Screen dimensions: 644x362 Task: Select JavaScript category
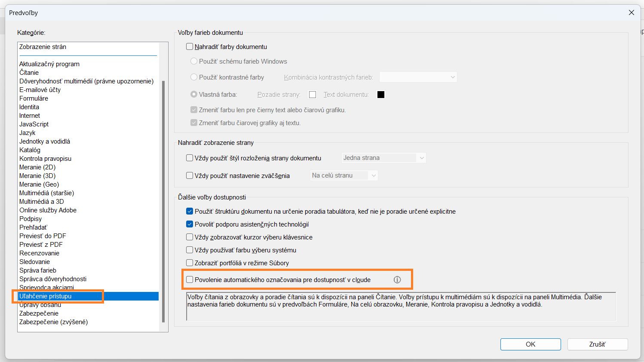[34, 124]
